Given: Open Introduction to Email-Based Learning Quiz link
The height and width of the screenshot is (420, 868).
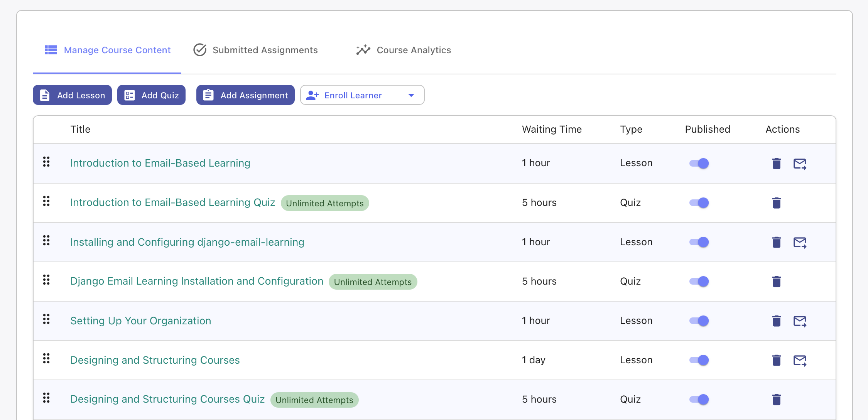Looking at the screenshot, I should [x=172, y=202].
